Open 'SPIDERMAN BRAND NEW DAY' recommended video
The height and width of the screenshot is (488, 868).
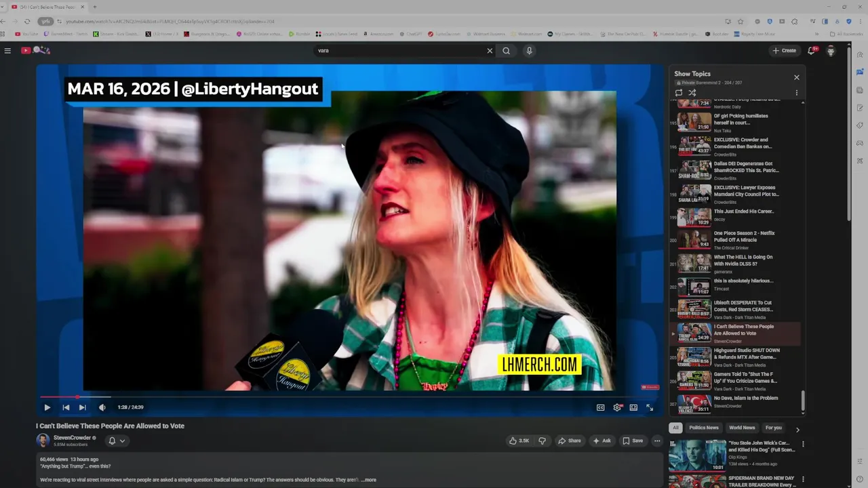click(732, 481)
